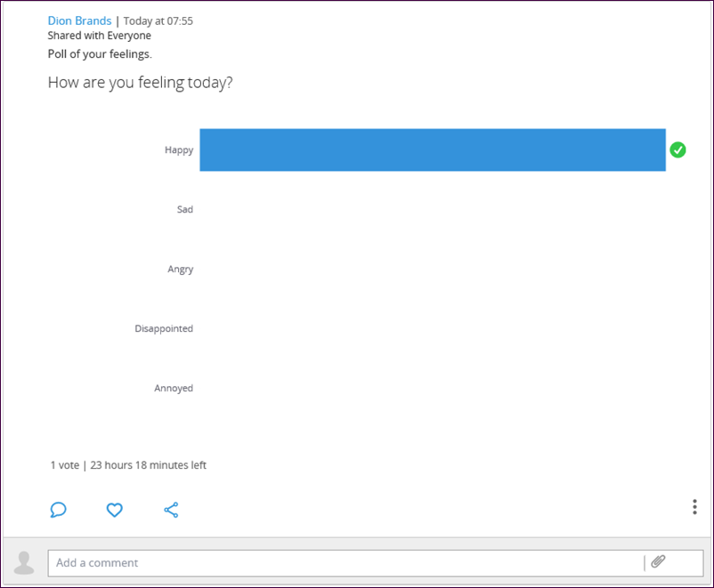This screenshot has width=714, height=588.
Task: Open the comment speech bubble icon
Action: (x=58, y=509)
